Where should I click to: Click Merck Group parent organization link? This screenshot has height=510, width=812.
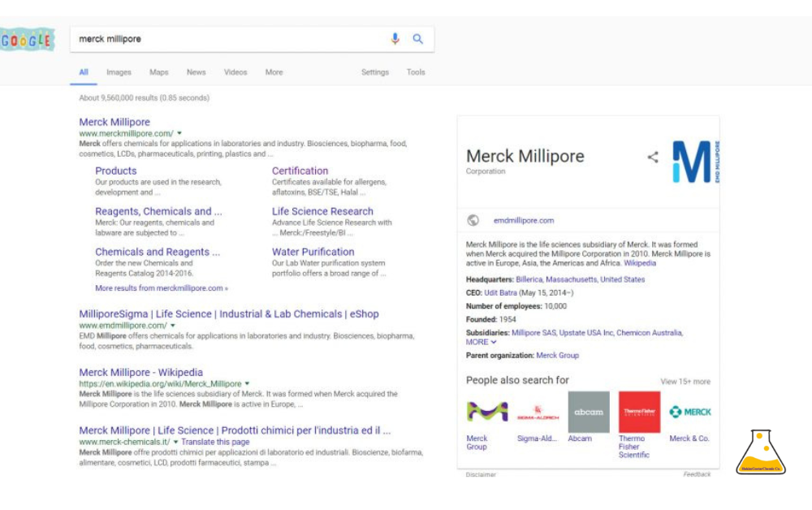click(x=558, y=355)
